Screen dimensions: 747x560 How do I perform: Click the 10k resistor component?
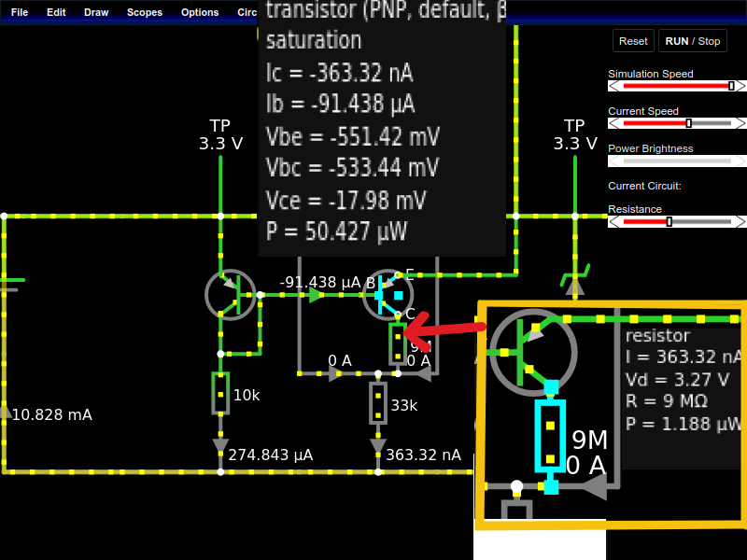[220, 393]
